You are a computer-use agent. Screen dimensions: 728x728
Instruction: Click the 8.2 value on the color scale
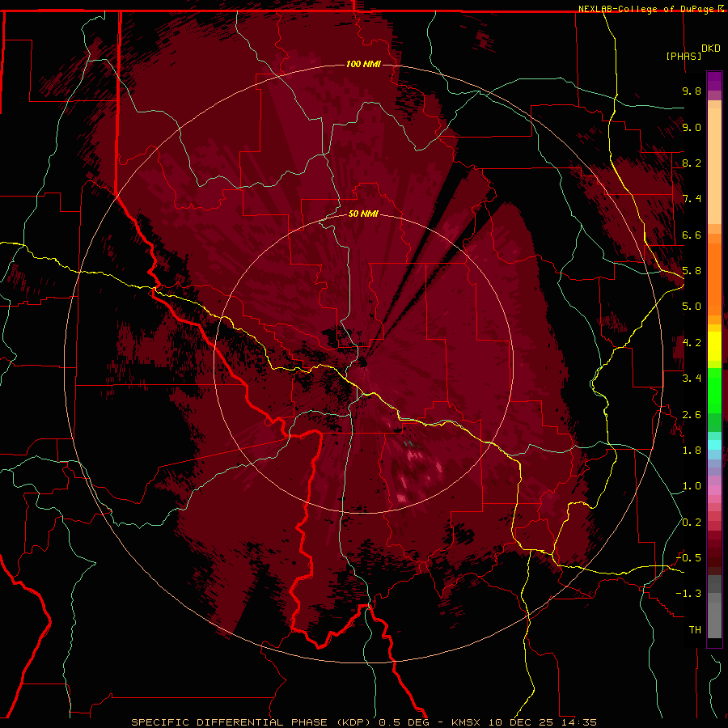pyautogui.click(x=692, y=163)
